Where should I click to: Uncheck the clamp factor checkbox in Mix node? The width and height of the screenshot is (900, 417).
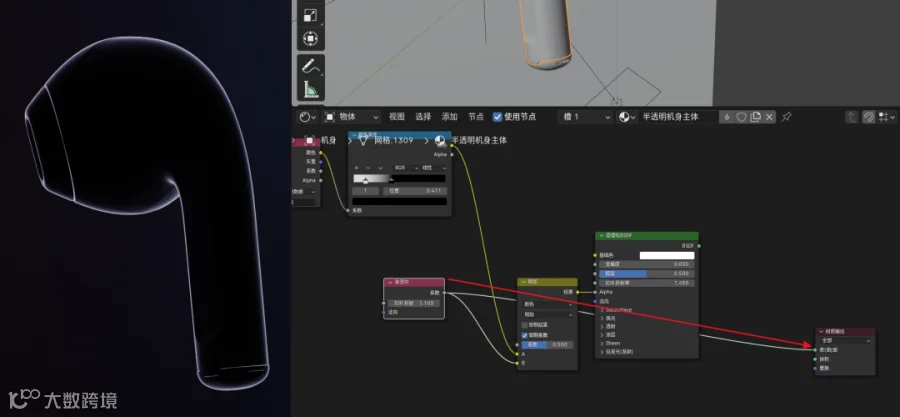(x=524, y=334)
